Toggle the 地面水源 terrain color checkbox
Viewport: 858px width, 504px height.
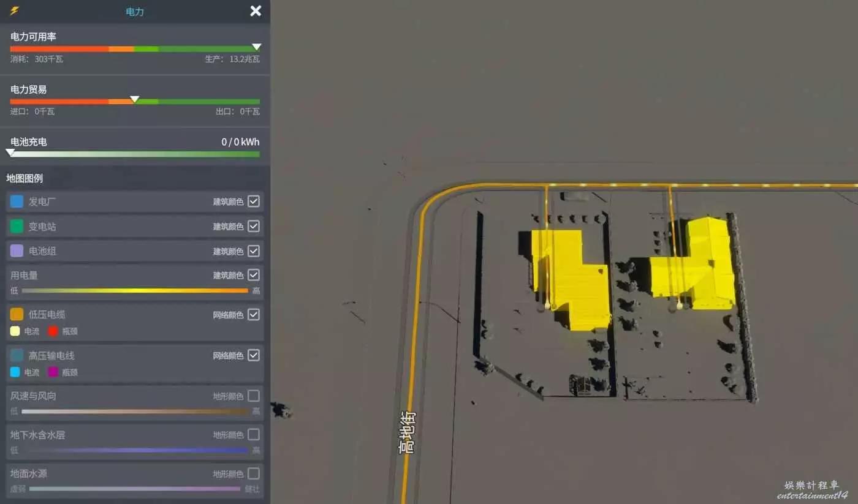[254, 473]
